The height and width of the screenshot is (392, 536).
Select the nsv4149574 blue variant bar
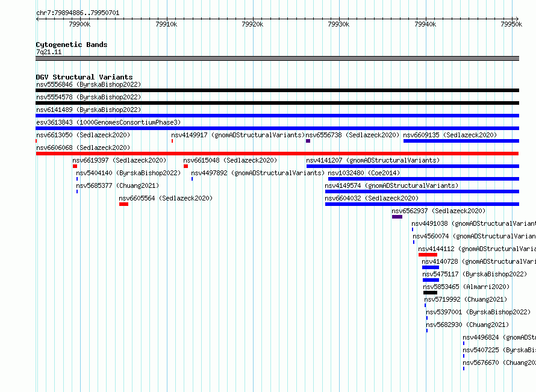click(422, 191)
